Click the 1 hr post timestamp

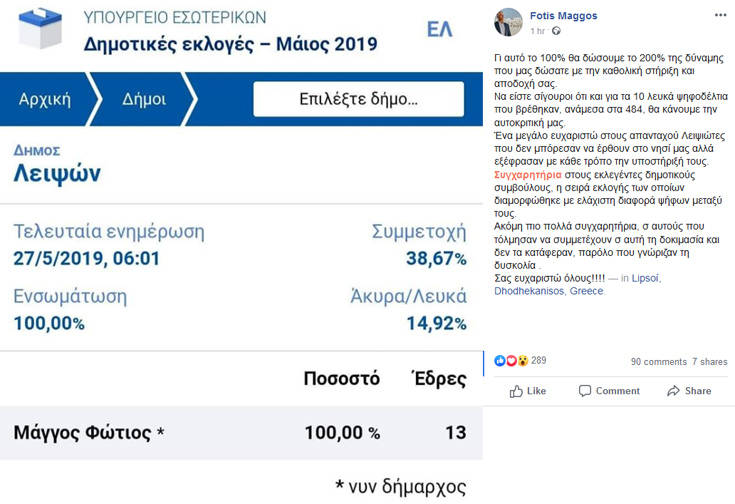(538, 32)
